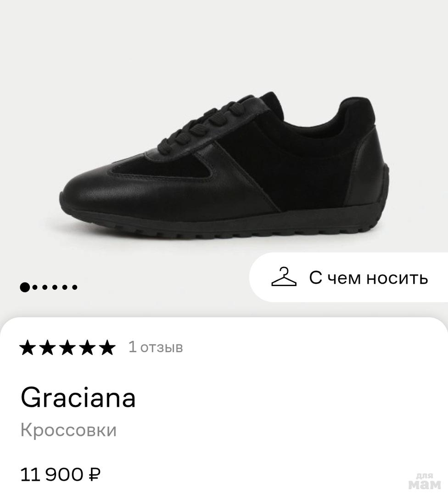448x496 pixels.
Task: Jump to the fifth image dot
Action: pyautogui.click(x=65, y=287)
